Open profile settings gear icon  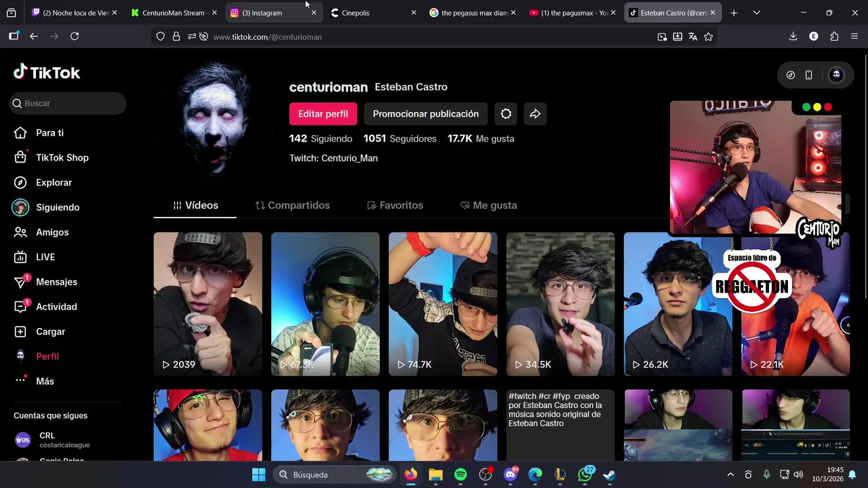[506, 114]
